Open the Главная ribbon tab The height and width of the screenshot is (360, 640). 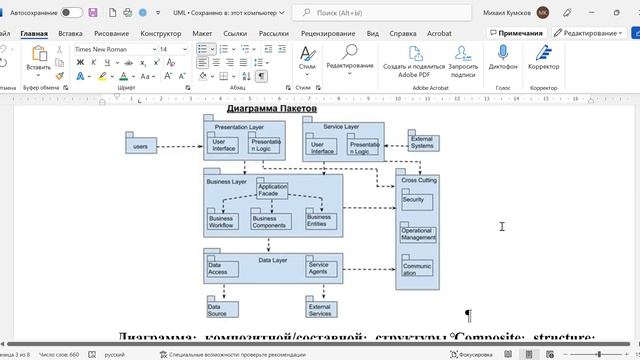[x=34, y=33]
